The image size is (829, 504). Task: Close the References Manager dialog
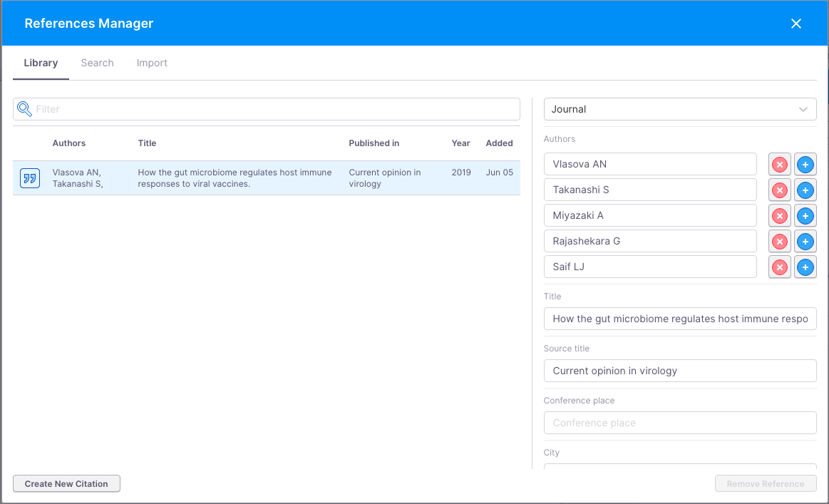coord(795,24)
